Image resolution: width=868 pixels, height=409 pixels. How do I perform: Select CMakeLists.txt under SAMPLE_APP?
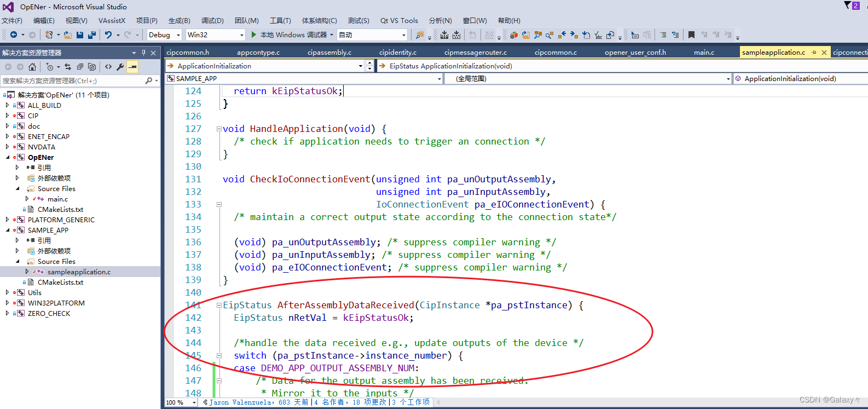(60, 282)
